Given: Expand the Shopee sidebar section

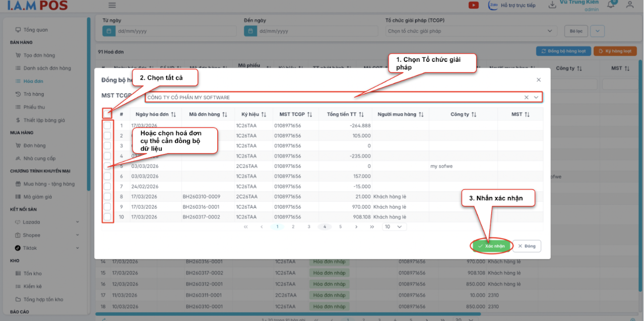Looking at the screenshot, I should (x=77, y=235).
